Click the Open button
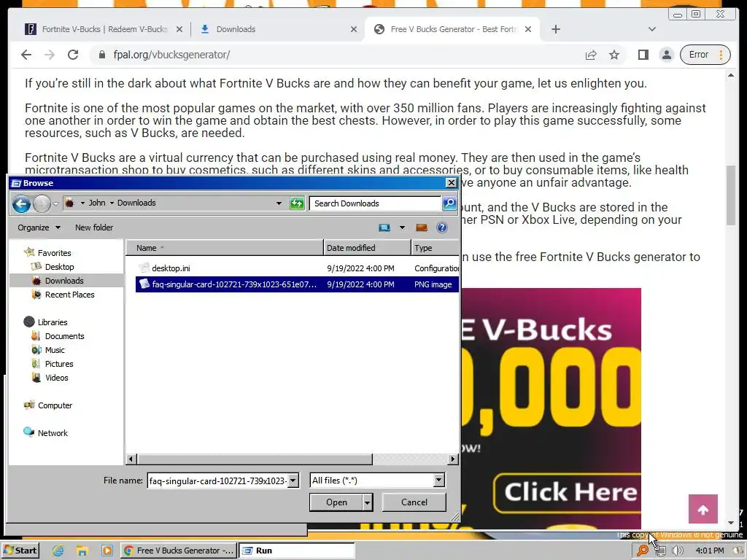The height and width of the screenshot is (560, 747). click(x=336, y=502)
